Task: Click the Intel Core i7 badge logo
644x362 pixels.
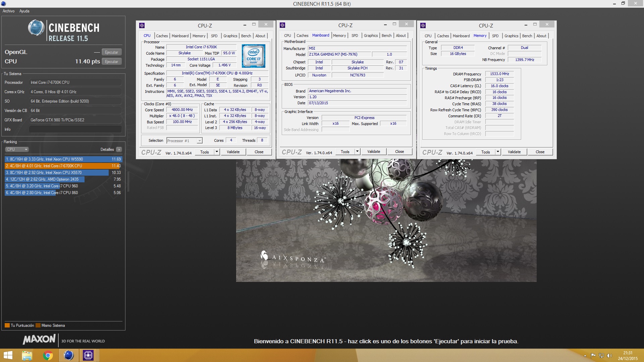Action: (x=254, y=56)
